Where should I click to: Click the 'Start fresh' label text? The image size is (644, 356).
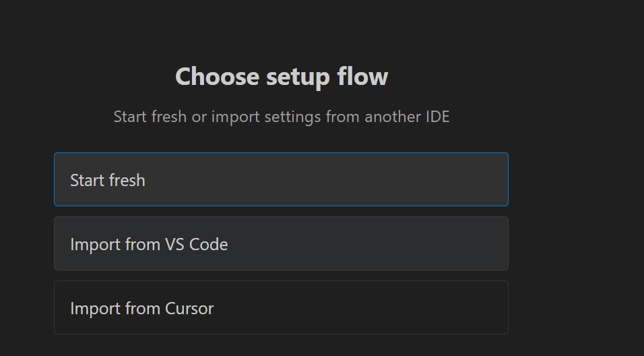click(108, 180)
